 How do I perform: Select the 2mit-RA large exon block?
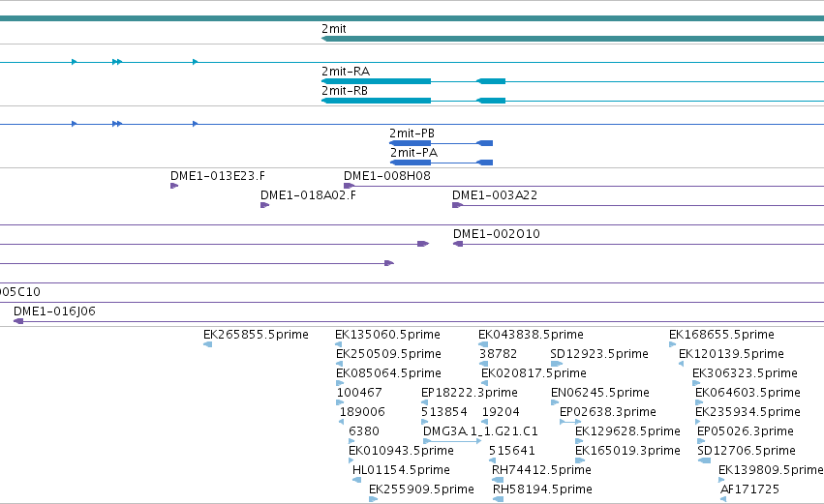(377, 81)
